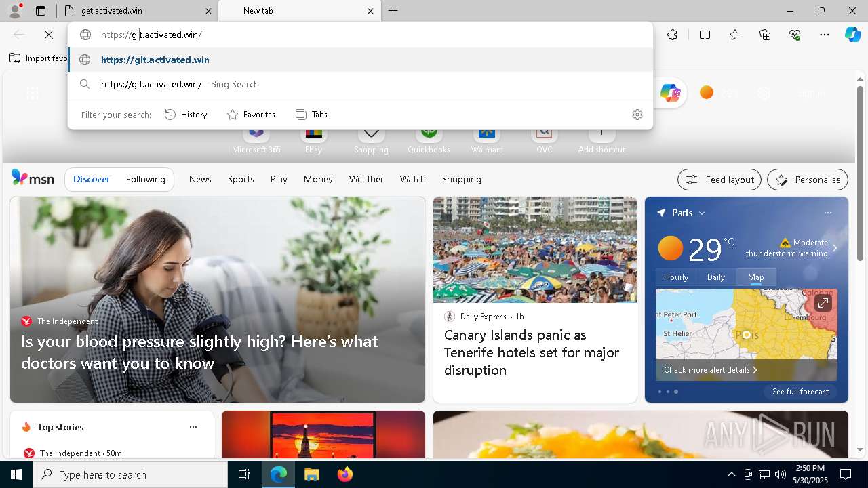Image resolution: width=868 pixels, height=488 pixels.
Task: Click the page vertical scrollbar
Action: [860, 174]
